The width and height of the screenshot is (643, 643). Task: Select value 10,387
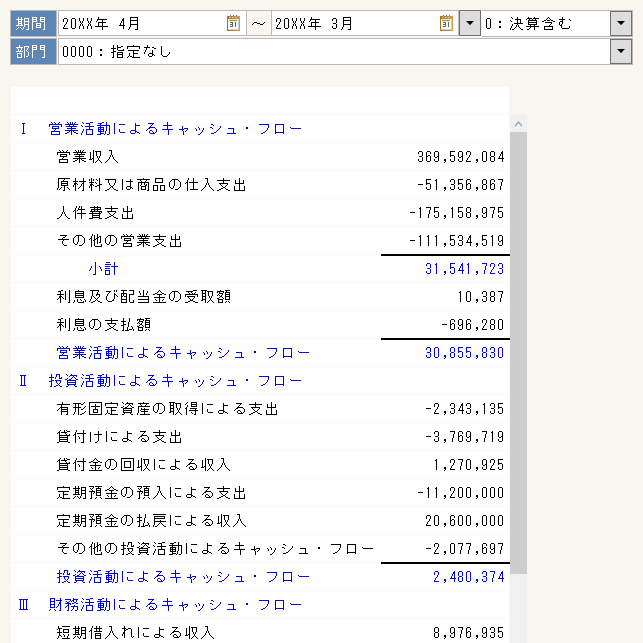(x=481, y=296)
